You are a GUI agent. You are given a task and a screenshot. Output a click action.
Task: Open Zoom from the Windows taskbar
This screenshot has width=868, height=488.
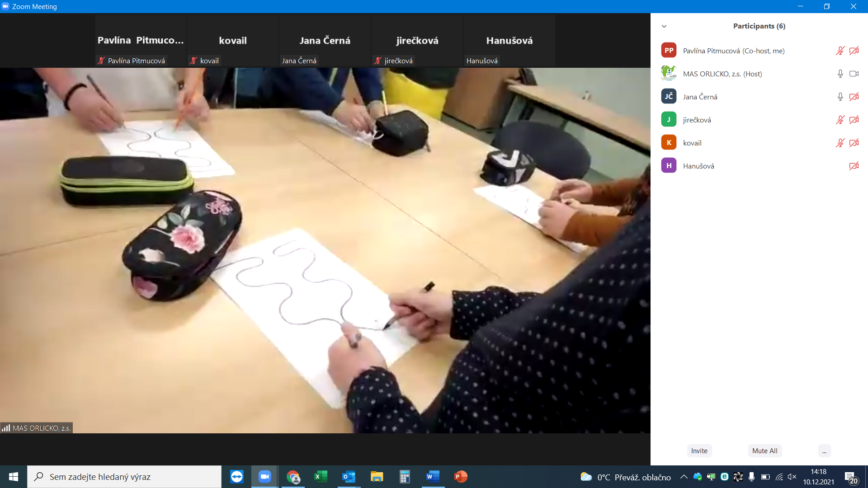tap(264, 477)
